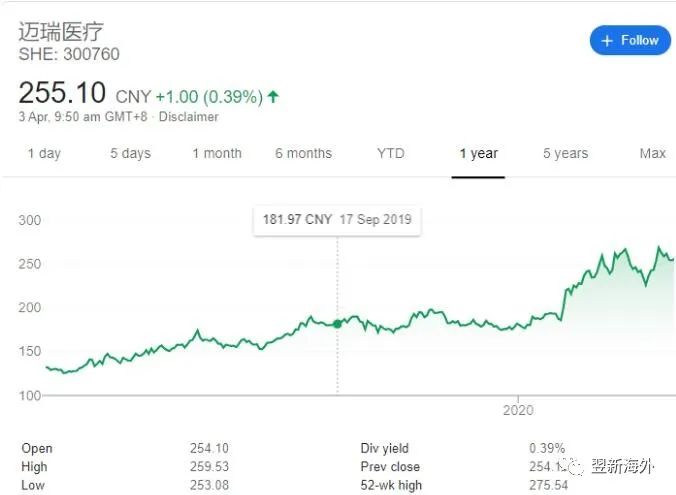
Task: Click the WeChat watermark logo icon
Action: 572,467
